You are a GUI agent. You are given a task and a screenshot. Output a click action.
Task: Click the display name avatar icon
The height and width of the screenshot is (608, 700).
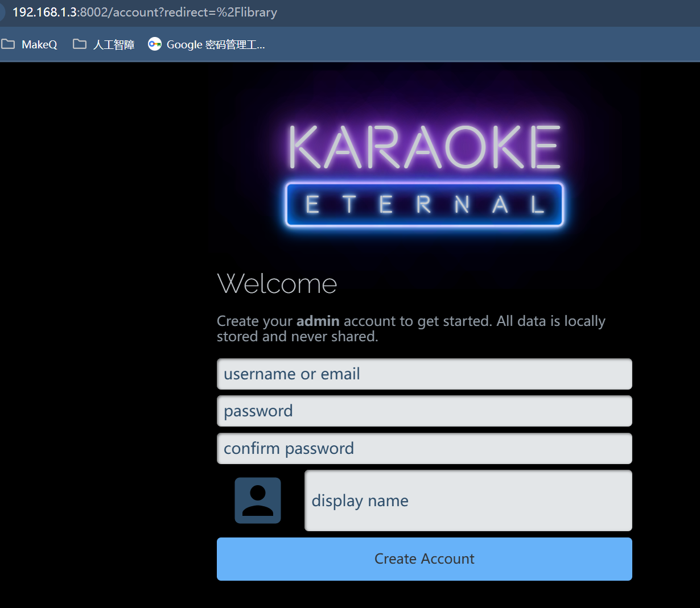257,500
